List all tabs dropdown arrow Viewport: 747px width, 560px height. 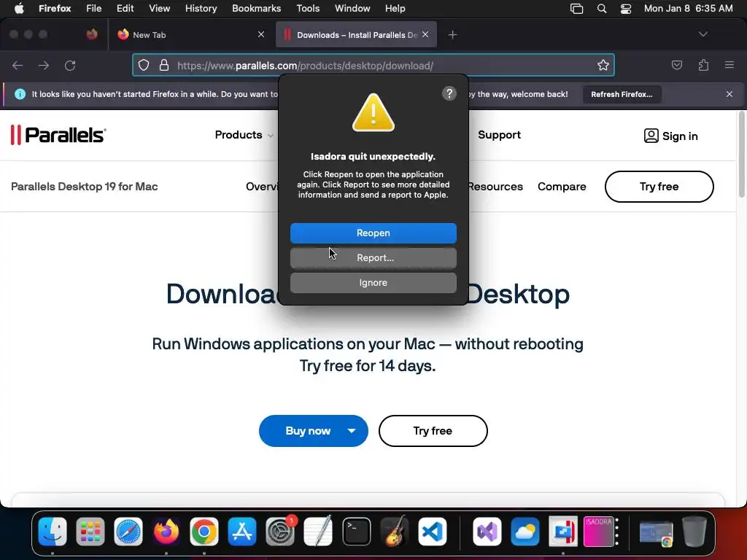[703, 34]
